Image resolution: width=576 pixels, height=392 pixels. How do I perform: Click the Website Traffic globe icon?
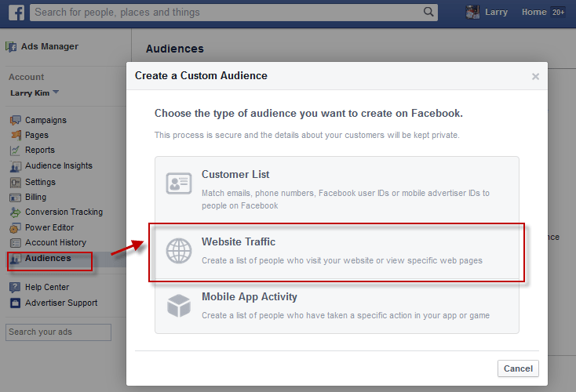click(179, 251)
